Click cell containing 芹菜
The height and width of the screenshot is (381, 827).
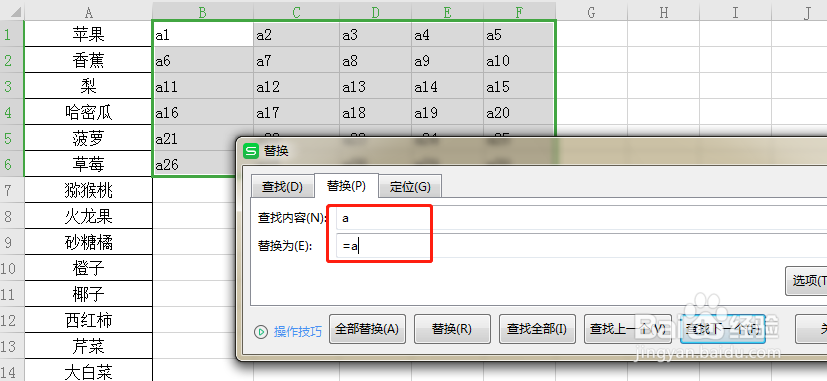[89, 346]
